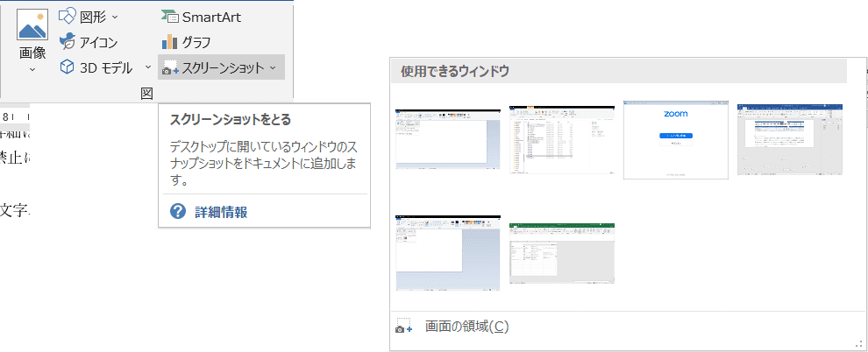Click the question mark help icon
This screenshot has height=352, width=868.
(178, 211)
